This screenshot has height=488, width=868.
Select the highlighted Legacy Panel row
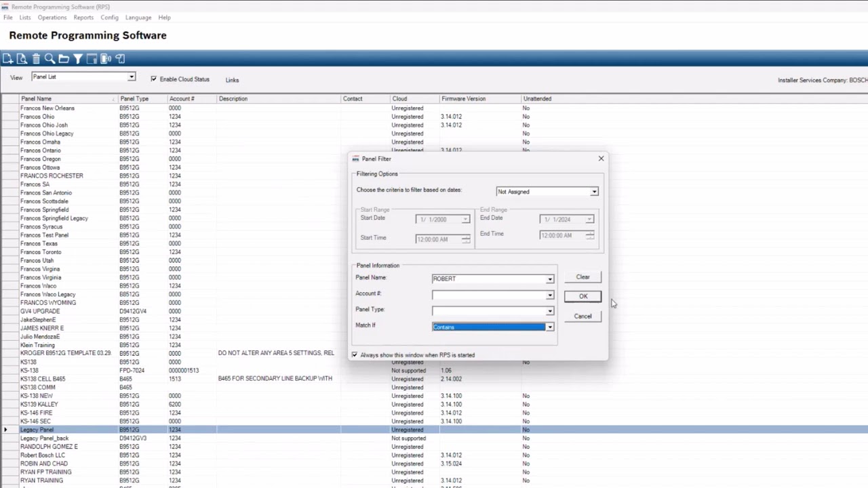[434, 430]
